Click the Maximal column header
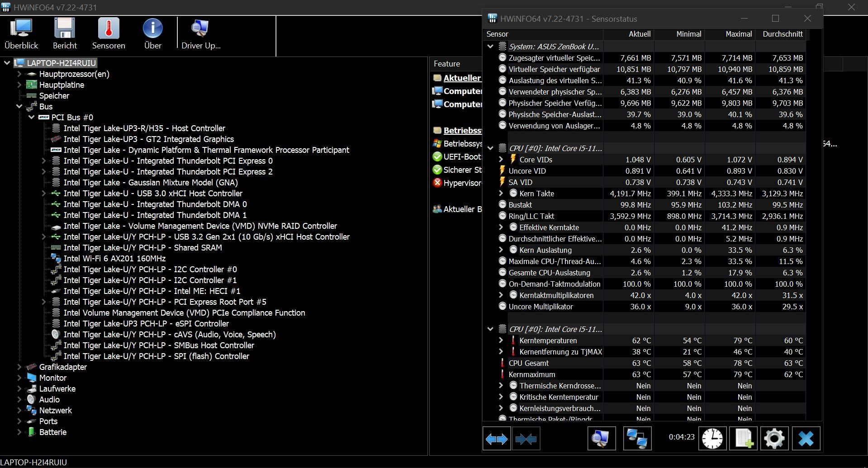 (730, 34)
